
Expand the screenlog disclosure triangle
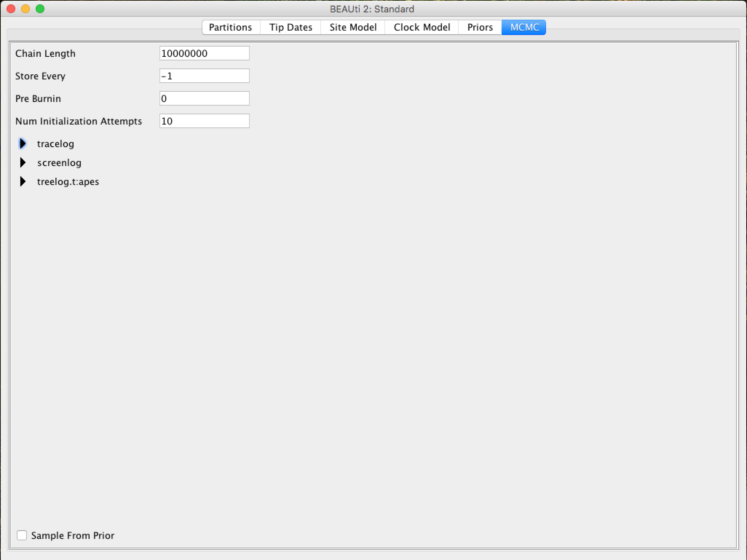pos(23,163)
